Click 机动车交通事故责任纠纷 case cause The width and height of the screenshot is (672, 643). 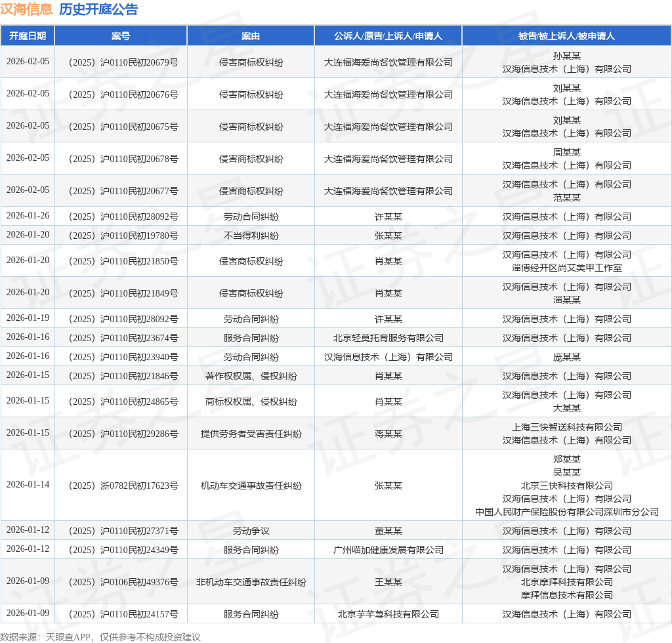pos(251,486)
